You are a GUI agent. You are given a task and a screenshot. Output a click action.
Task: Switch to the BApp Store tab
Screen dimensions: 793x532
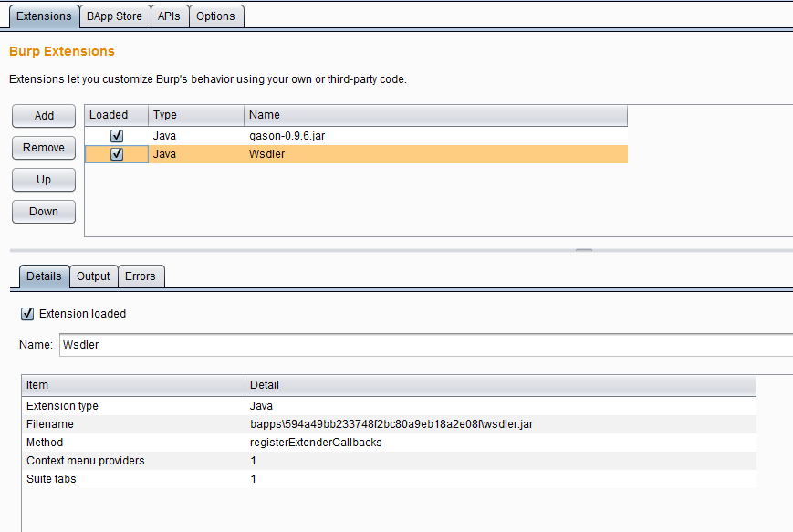point(114,16)
